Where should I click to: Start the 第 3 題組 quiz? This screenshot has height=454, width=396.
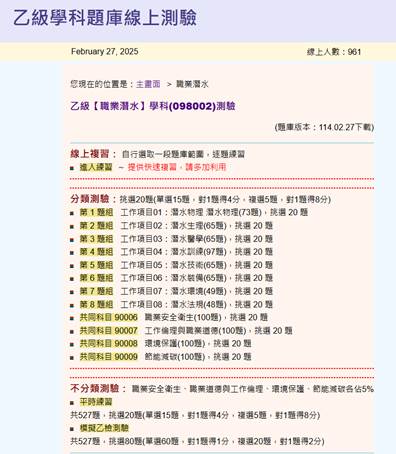click(x=96, y=239)
